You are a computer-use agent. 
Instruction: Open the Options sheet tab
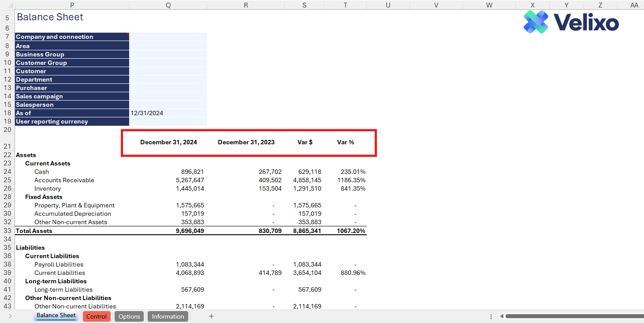click(129, 316)
